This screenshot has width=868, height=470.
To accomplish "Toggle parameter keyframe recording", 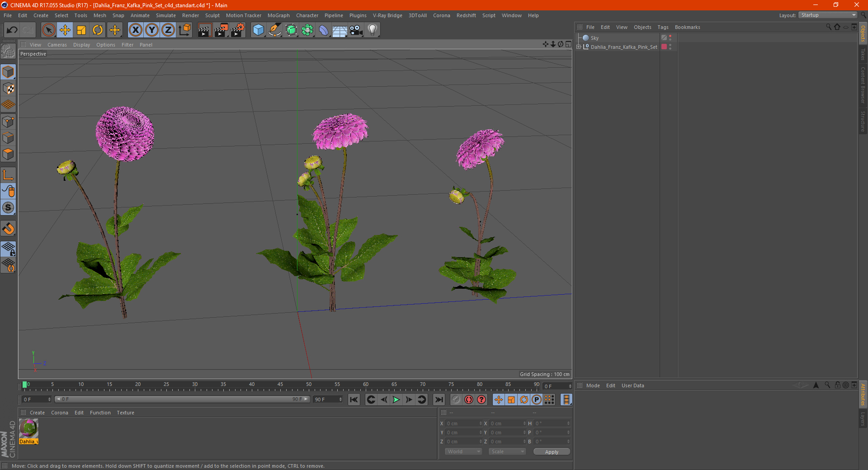I will [x=537, y=399].
